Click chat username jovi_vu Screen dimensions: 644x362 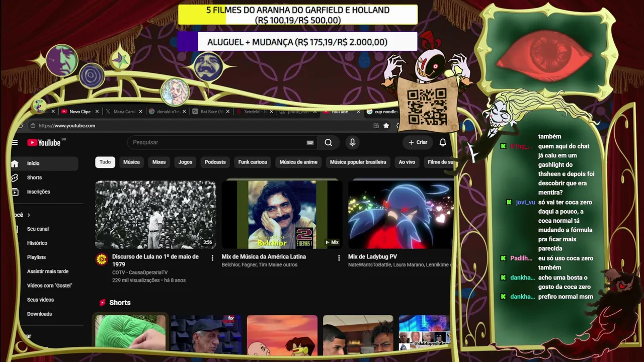(525, 202)
